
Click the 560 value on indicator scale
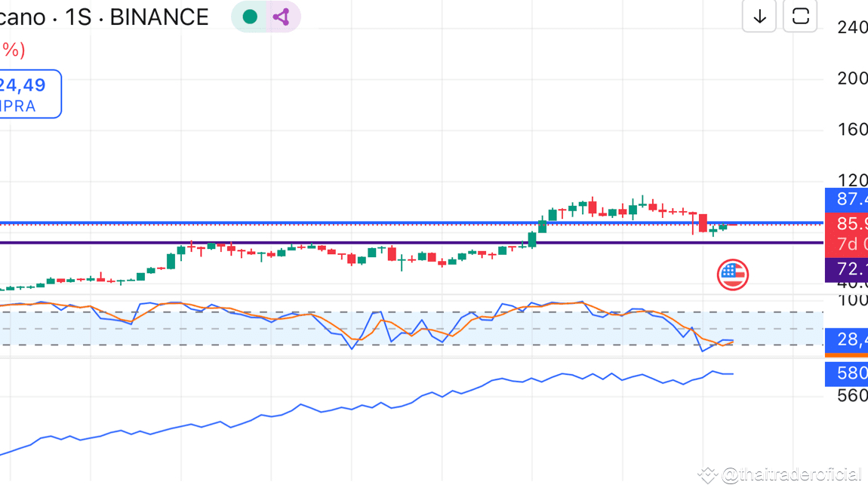coord(852,395)
